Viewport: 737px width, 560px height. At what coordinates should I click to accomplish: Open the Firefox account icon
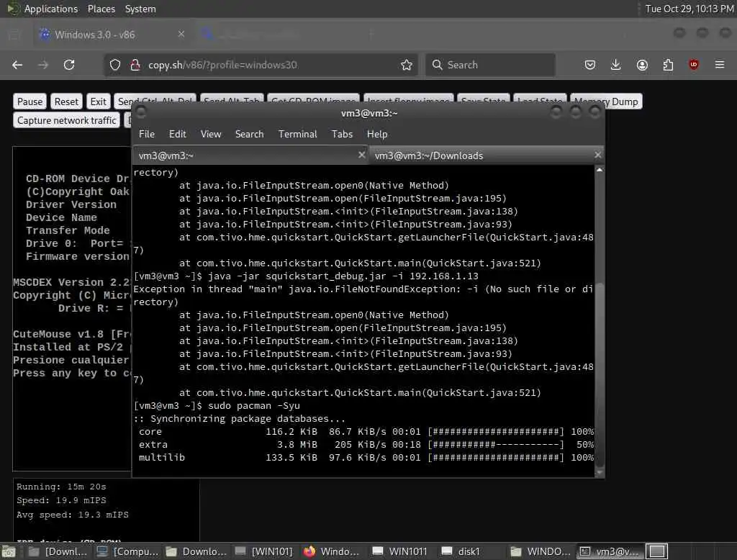click(x=642, y=65)
